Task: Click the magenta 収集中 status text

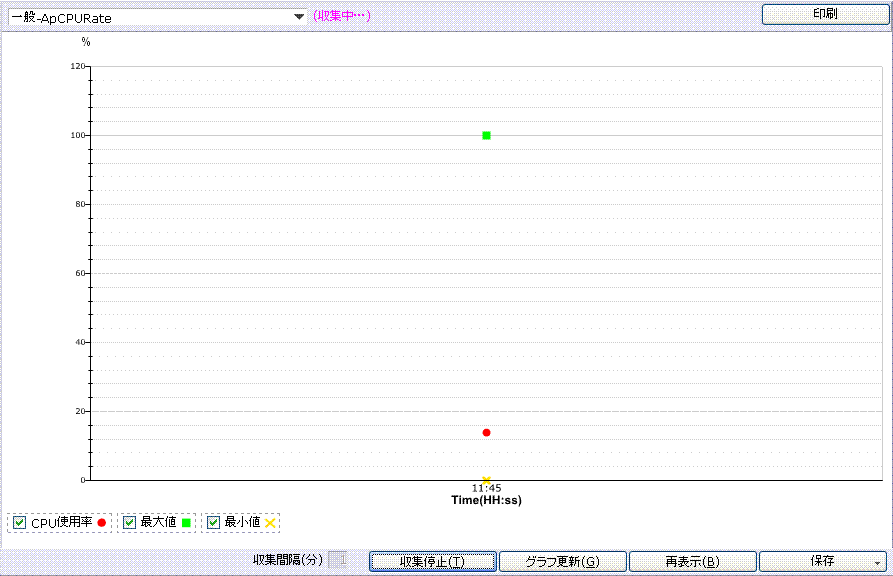Action: (x=342, y=17)
